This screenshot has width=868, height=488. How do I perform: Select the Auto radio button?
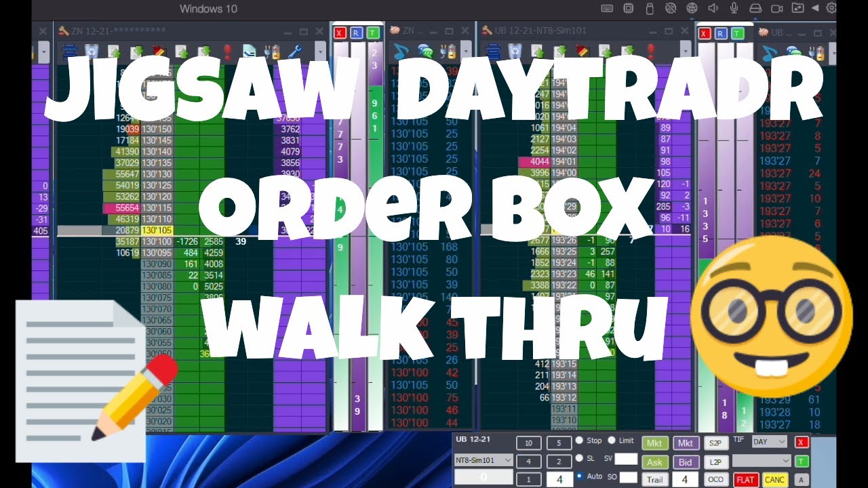click(579, 476)
